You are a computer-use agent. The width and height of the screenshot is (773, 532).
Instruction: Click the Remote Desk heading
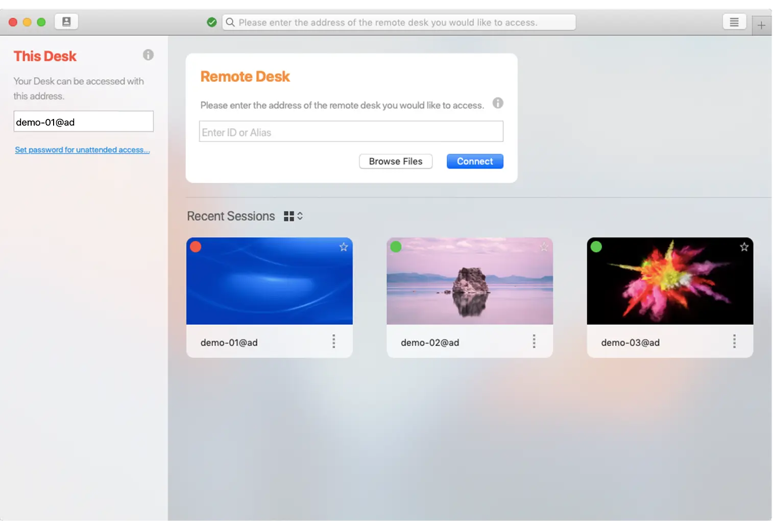tap(245, 77)
